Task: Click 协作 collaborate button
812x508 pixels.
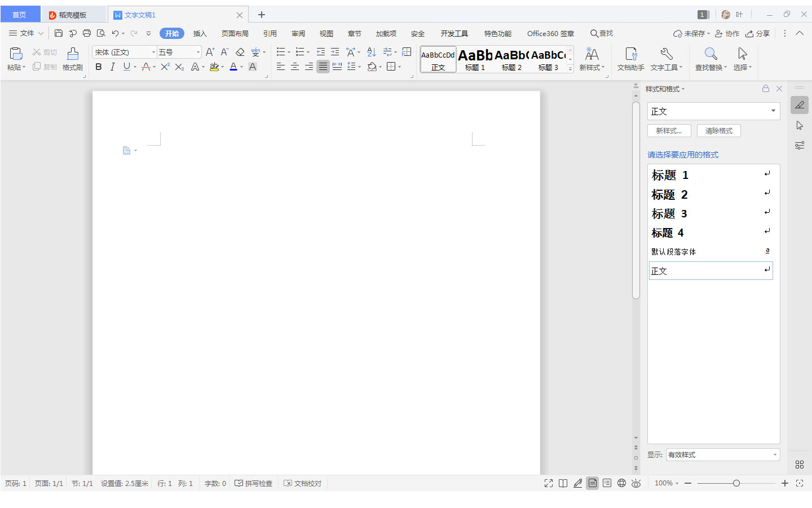Action: pyautogui.click(x=727, y=33)
